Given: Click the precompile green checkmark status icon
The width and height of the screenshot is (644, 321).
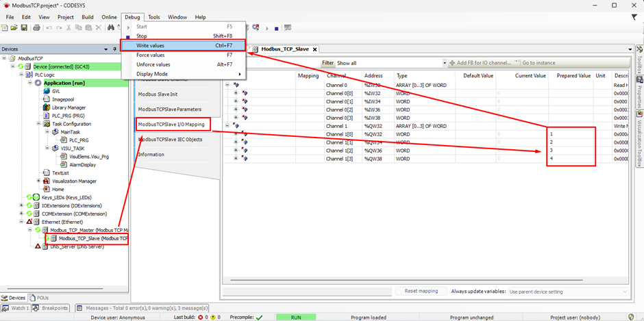Looking at the screenshot, I should click(259, 318).
